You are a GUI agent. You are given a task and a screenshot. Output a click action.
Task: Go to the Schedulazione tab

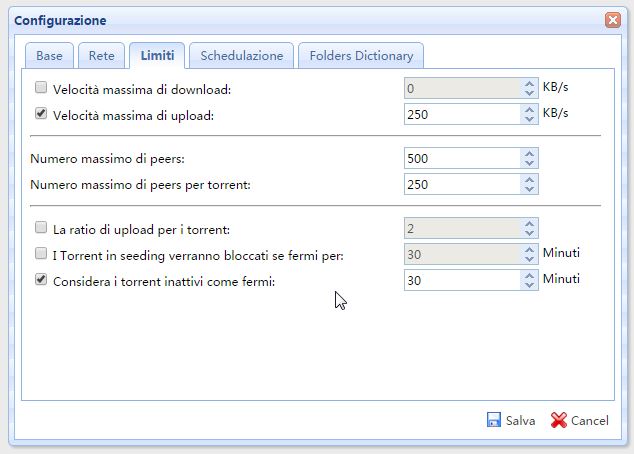point(241,56)
